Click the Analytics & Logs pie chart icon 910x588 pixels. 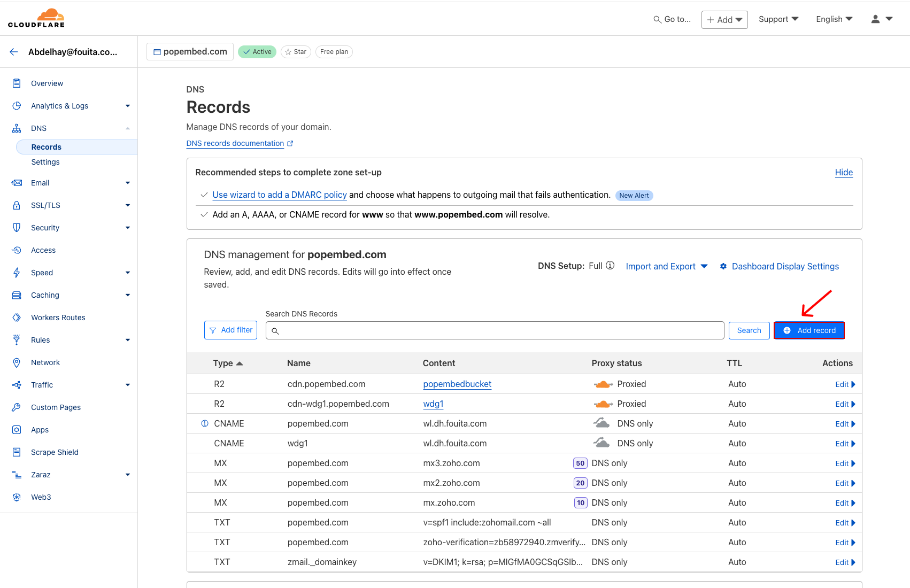[17, 106]
